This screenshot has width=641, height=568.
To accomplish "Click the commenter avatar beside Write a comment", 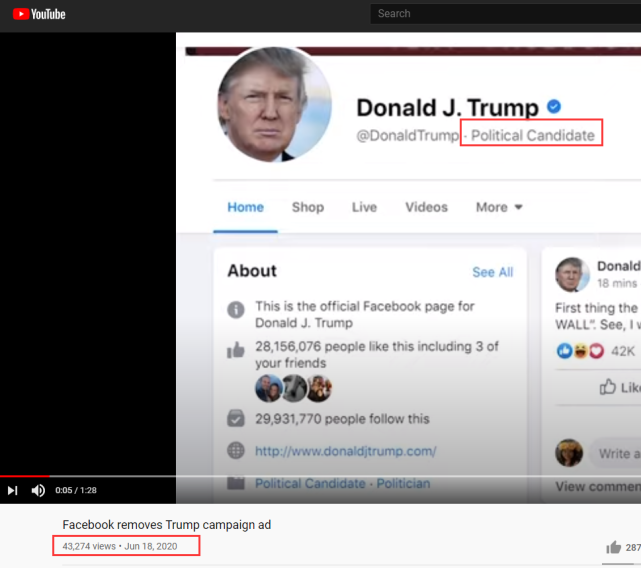I will (x=569, y=453).
